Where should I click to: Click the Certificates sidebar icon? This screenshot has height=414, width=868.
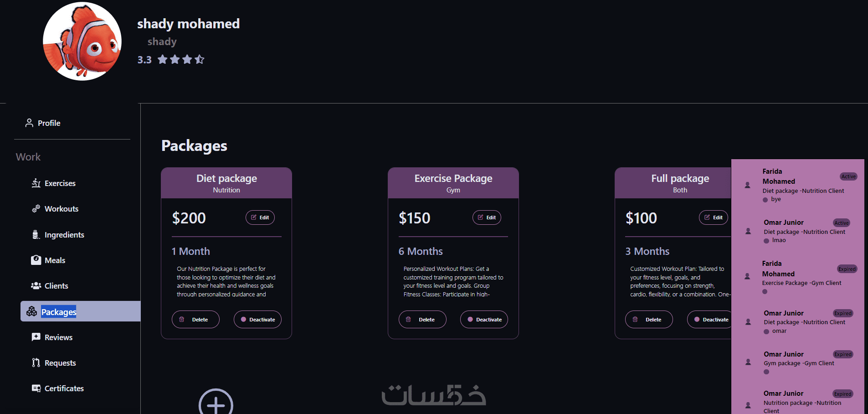pyautogui.click(x=36, y=388)
